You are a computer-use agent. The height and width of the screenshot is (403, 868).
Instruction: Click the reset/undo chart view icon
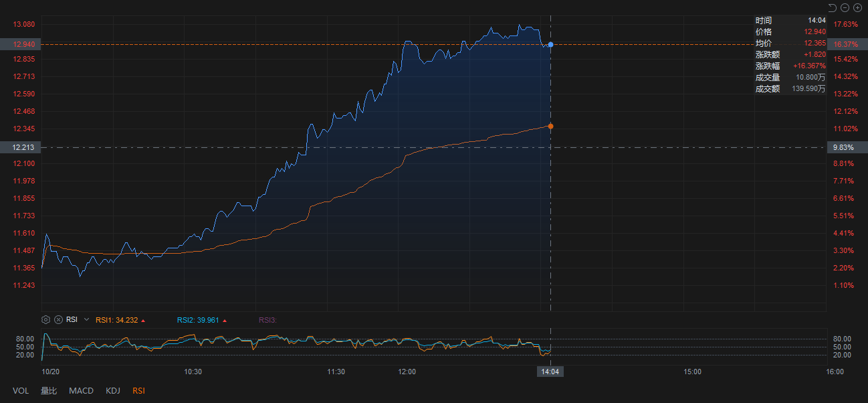click(832, 7)
